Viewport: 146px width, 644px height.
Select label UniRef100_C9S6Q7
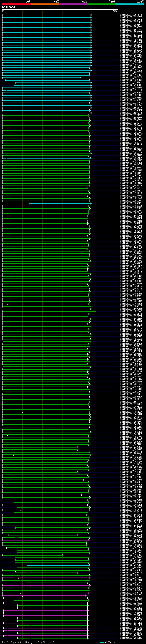(x=131, y=361)
